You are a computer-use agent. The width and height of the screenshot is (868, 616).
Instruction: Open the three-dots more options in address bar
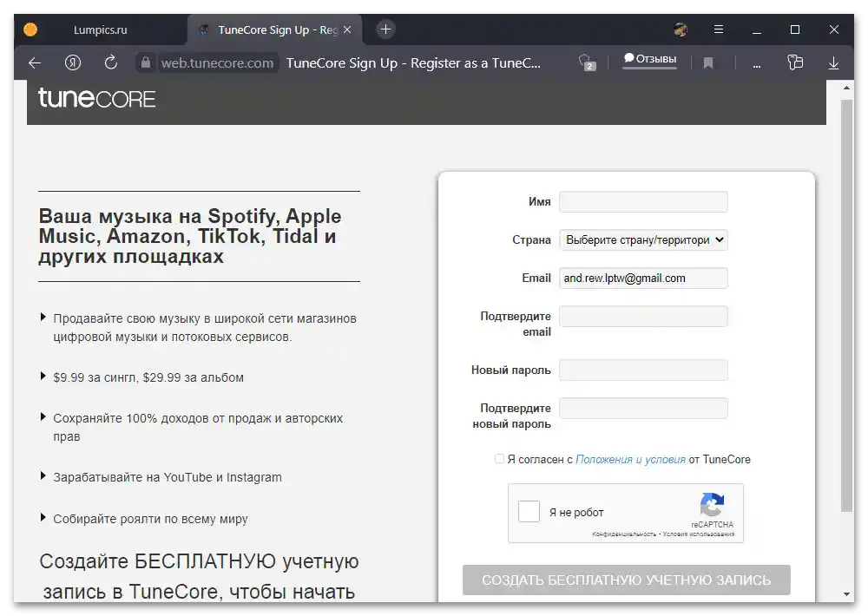click(x=757, y=65)
